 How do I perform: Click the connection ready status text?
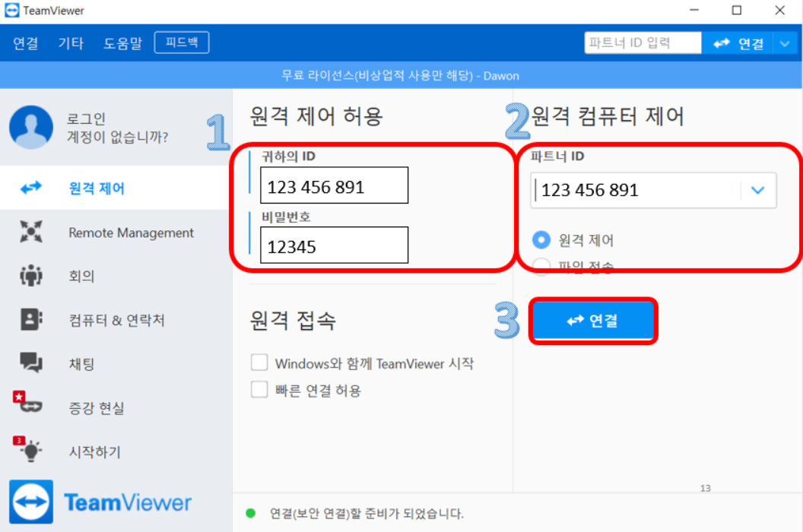click(x=367, y=513)
